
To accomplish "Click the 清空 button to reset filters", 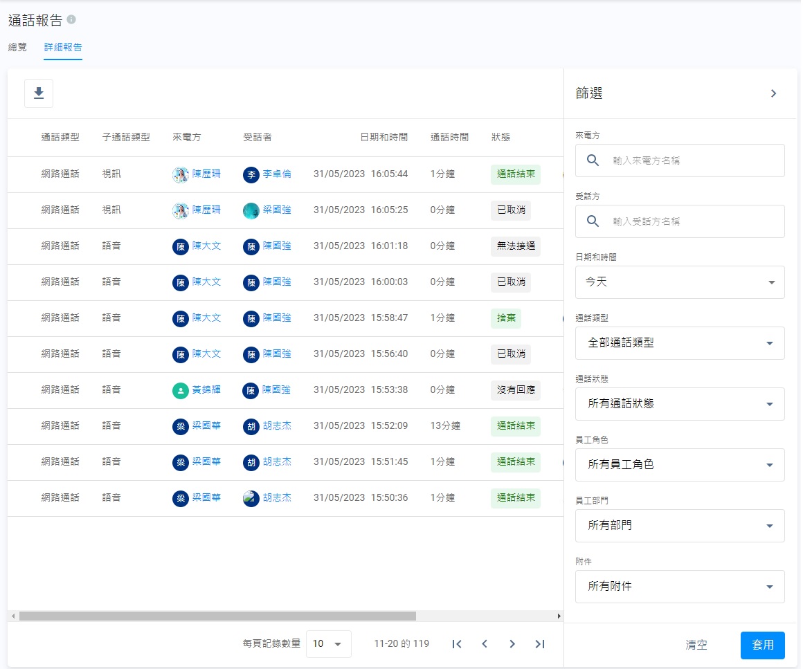I will 696,645.
